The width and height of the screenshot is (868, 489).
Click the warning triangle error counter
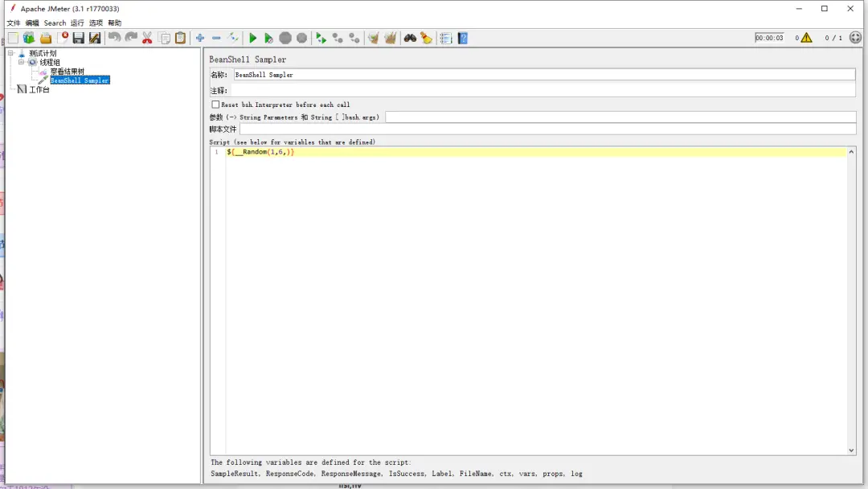click(807, 38)
